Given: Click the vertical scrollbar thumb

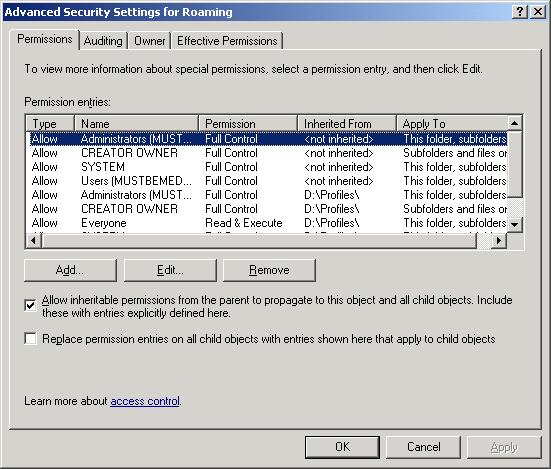Looking at the screenshot, I should (515, 164).
